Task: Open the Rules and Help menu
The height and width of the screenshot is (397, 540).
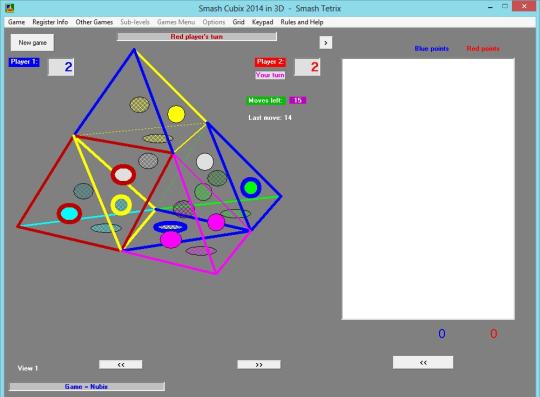Action: tap(302, 22)
